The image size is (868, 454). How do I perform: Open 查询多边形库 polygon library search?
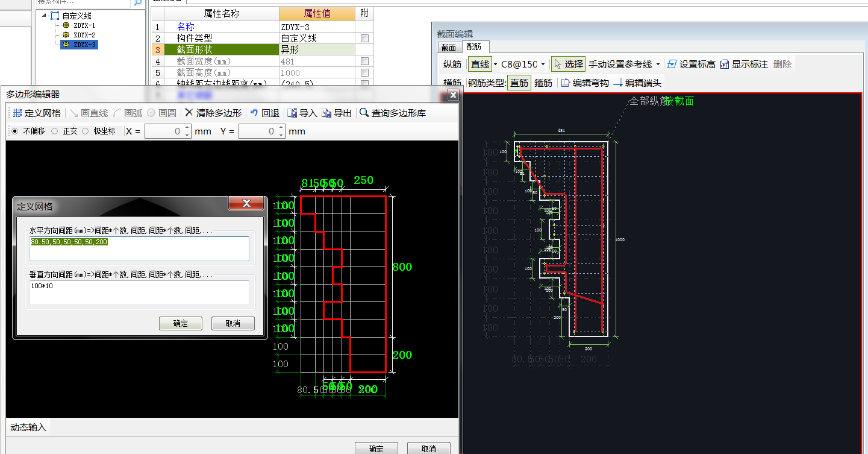[393, 113]
